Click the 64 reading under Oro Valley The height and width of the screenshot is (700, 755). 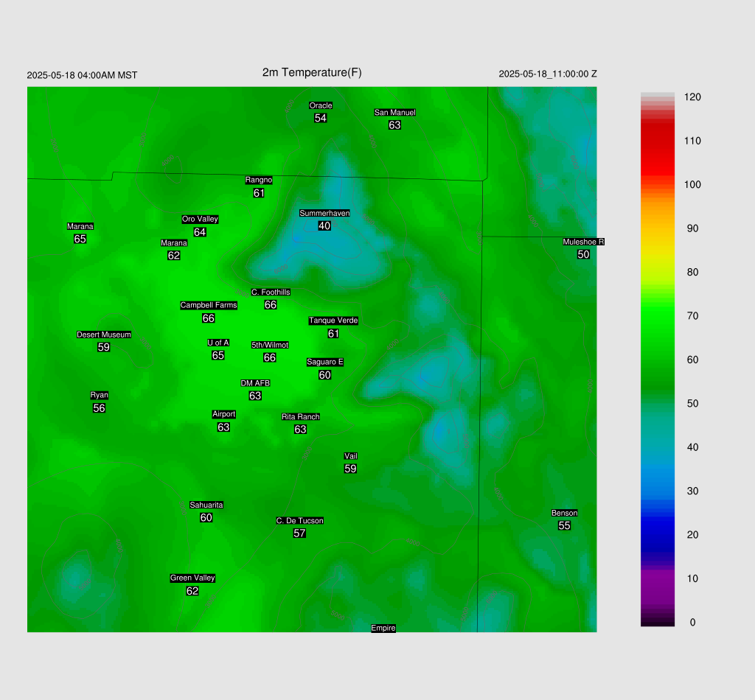[200, 232]
